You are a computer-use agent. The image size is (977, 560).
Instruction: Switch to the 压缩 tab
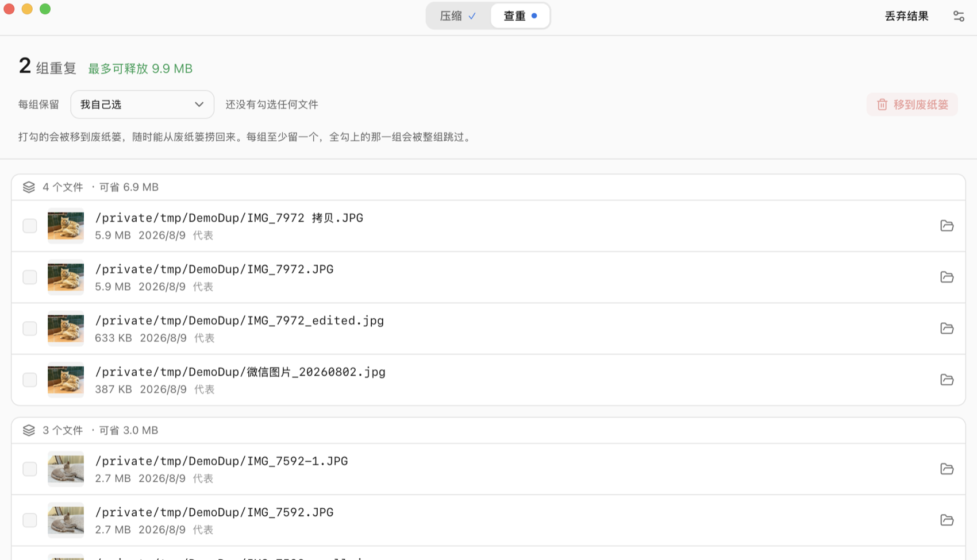(x=458, y=16)
